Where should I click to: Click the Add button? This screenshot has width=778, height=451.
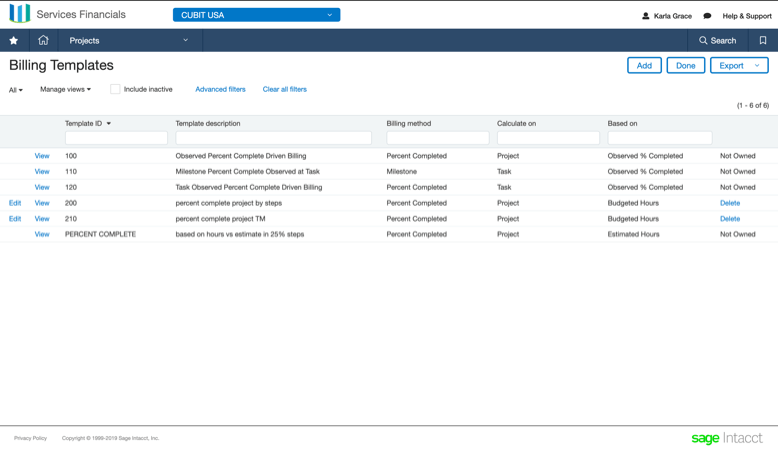644,65
